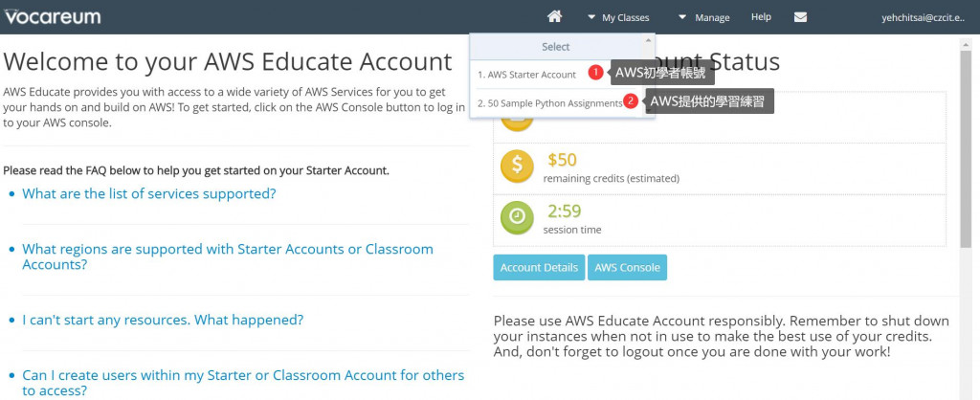Open the mail envelope icon
The height and width of the screenshot is (400, 980).
(800, 17)
